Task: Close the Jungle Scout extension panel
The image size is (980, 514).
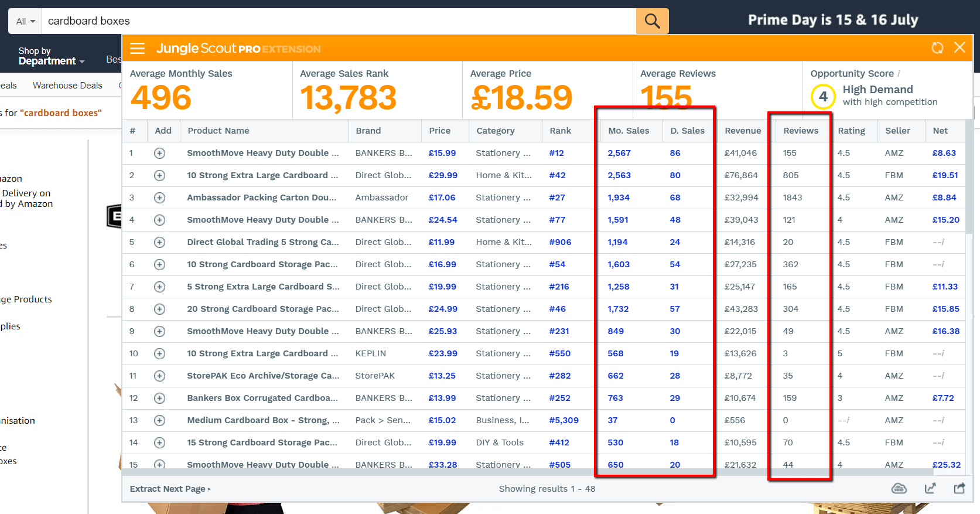Action: click(x=959, y=47)
